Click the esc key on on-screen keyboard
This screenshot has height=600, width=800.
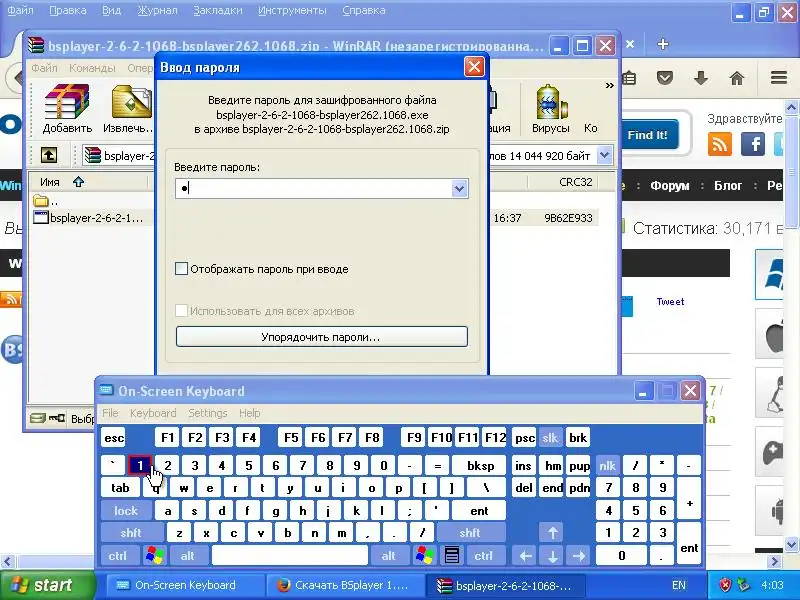coord(113,438)
